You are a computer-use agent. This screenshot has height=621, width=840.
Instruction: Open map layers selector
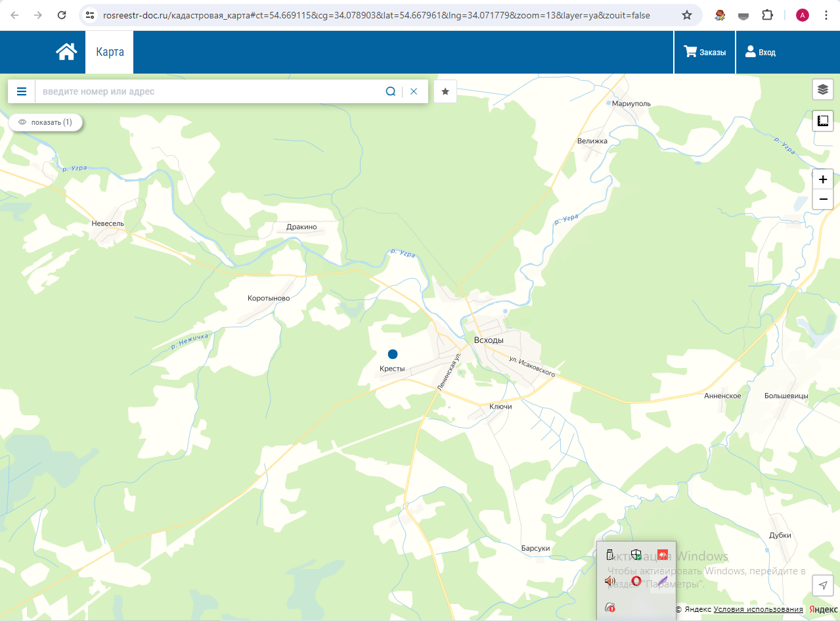(823, 89)
